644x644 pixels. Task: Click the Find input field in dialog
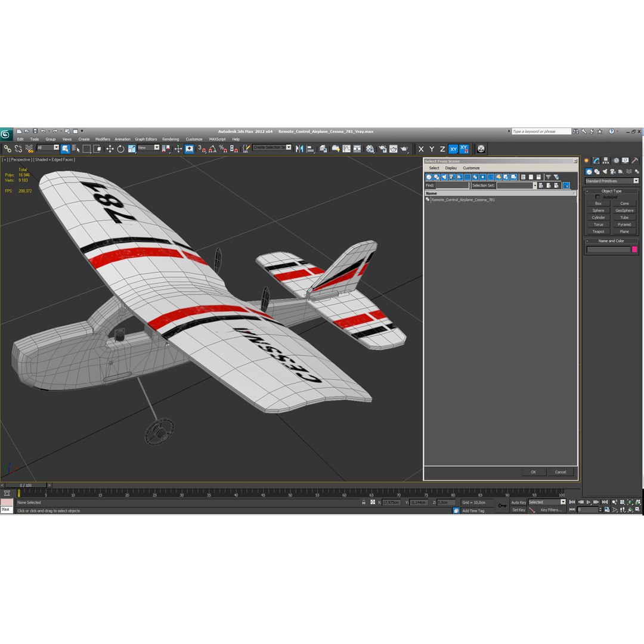click(452, 185)
